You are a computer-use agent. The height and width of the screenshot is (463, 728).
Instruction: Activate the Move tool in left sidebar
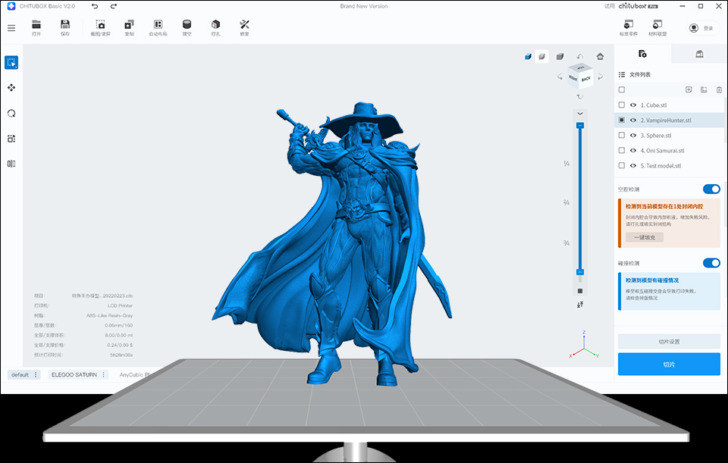[12, 87]
